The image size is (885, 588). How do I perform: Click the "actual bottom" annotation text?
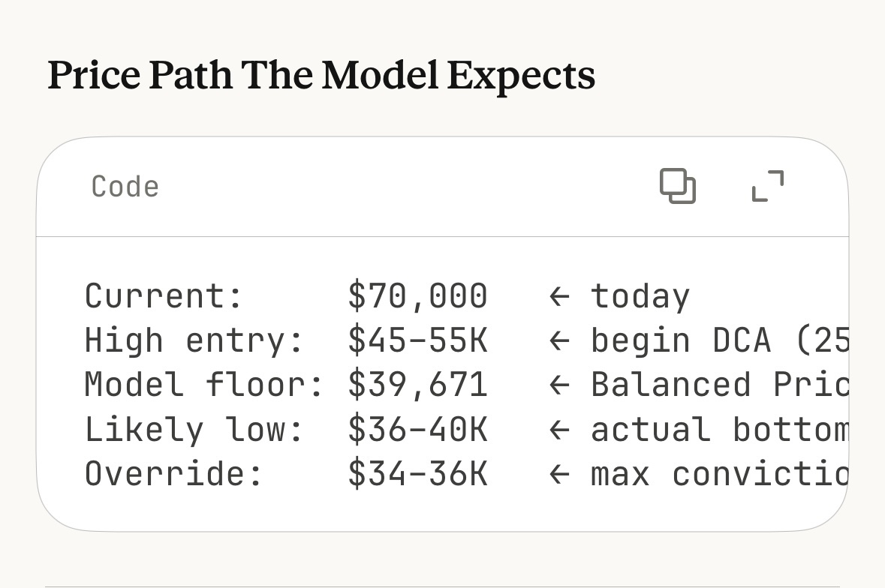[x=719, y=430]
